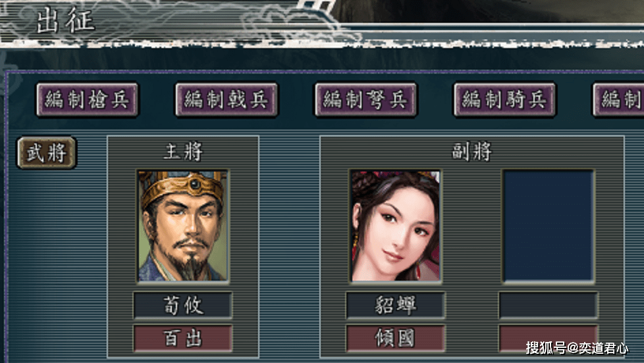Select the empty deputy portrait slot

point(549,226)
